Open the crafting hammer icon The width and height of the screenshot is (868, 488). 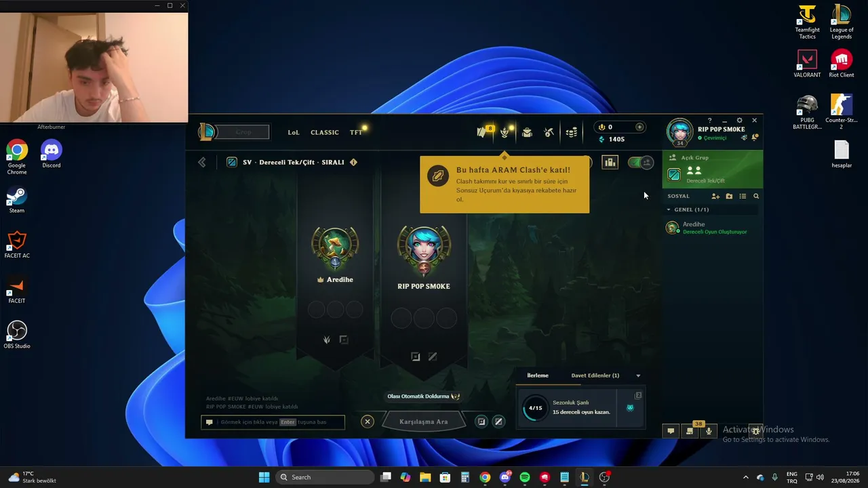[549, 132]
